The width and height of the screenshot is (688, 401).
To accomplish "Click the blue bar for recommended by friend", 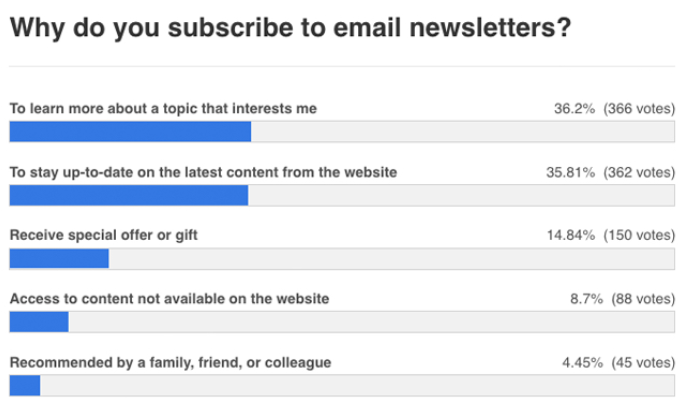I will pos(24,385).
